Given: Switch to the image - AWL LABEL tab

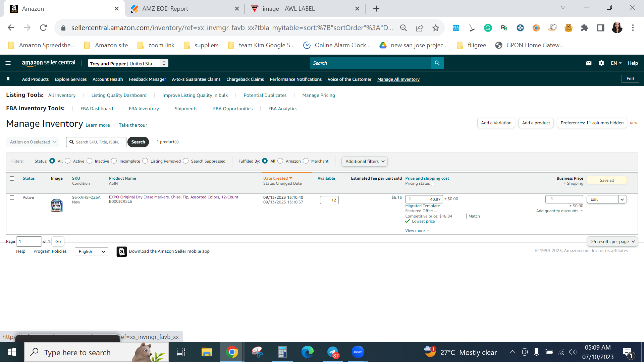Looking at the screenshot, I should [x=305, y=9].
